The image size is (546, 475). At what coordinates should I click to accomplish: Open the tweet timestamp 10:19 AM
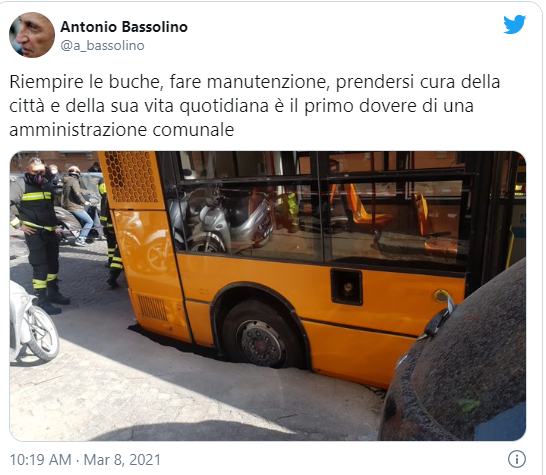click(x=40, y=460)
